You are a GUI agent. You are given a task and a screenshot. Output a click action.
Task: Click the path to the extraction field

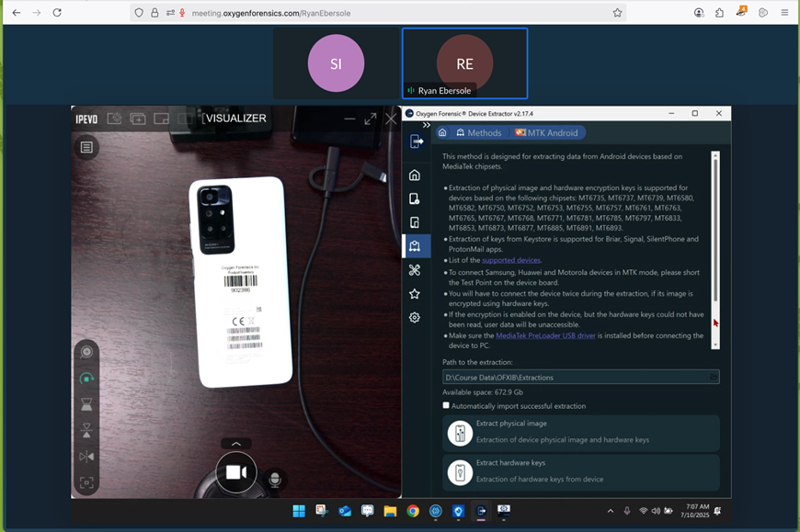(x=570, y=378)
